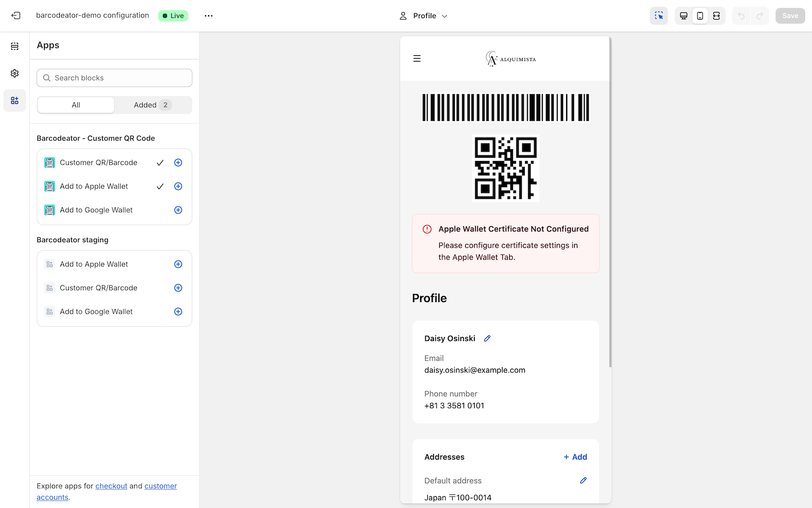Edit the Daisy Osinski name via pencil icon
The height and width of the screenshot is (508, 812).
click(487, 338)
